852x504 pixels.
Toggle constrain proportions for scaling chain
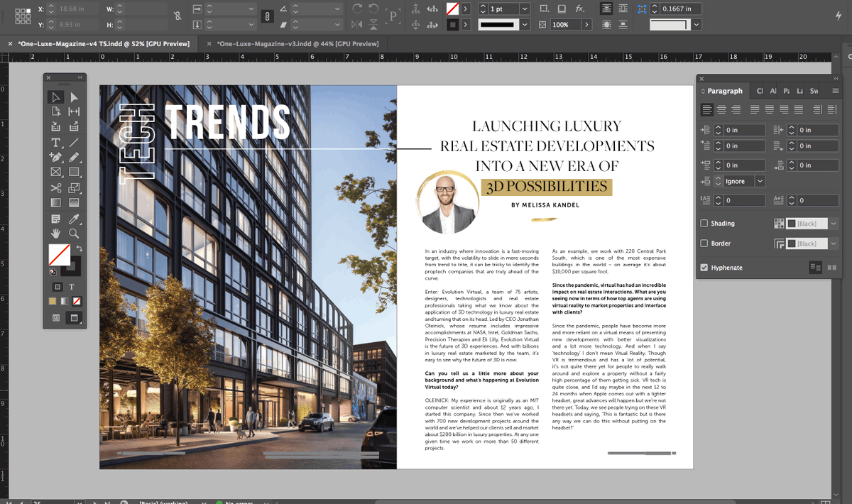click(267, 16)
